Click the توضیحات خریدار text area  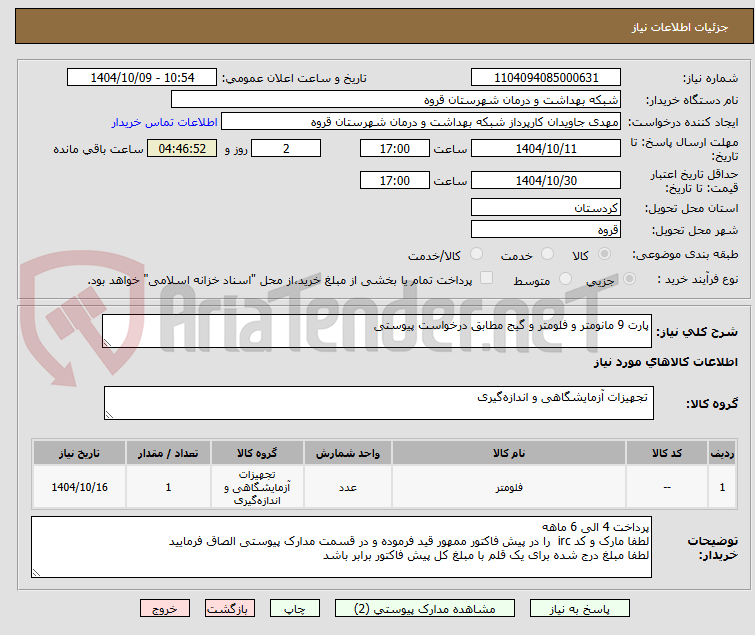coord(341,547)
